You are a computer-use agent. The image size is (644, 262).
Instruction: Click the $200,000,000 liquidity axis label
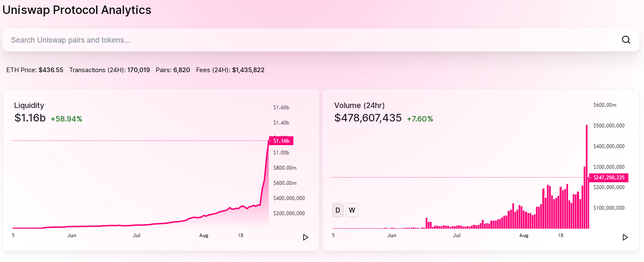[x=289, y=213]
